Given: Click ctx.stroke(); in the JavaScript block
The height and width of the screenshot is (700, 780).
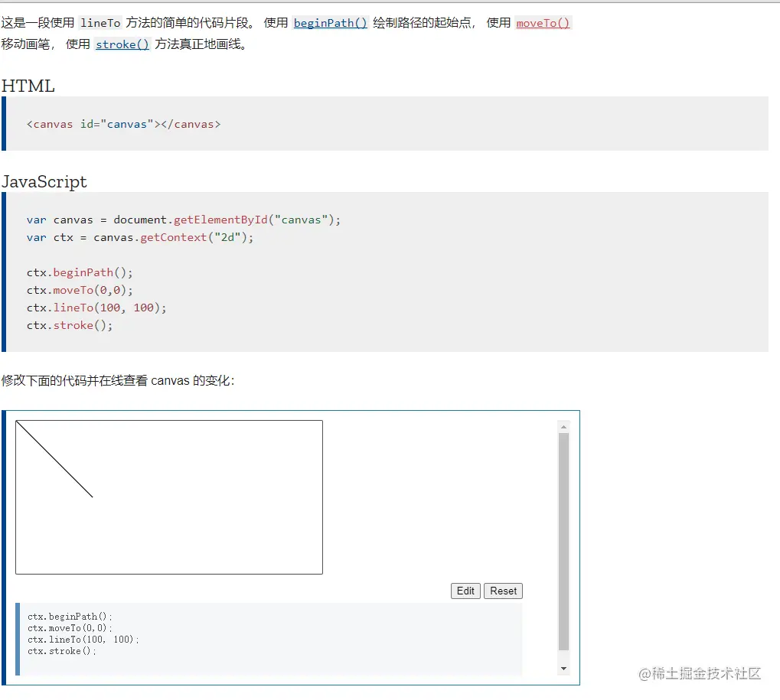Looking at the screenshot, I should (x=70, y=325).
